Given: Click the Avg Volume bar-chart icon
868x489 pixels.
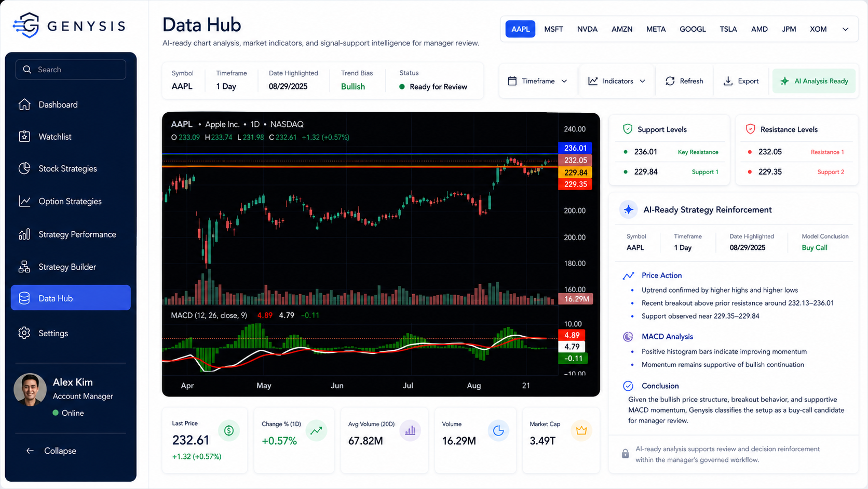Looking at the screenshot, I should click(410, 430).
